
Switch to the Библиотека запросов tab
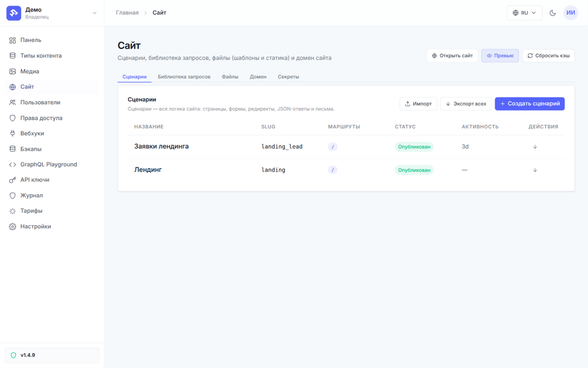(184, 77)
